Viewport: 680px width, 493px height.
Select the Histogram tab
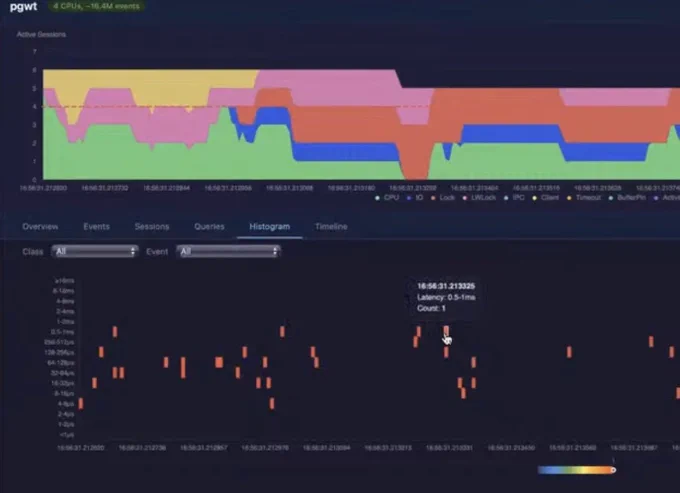coord(269,227)
